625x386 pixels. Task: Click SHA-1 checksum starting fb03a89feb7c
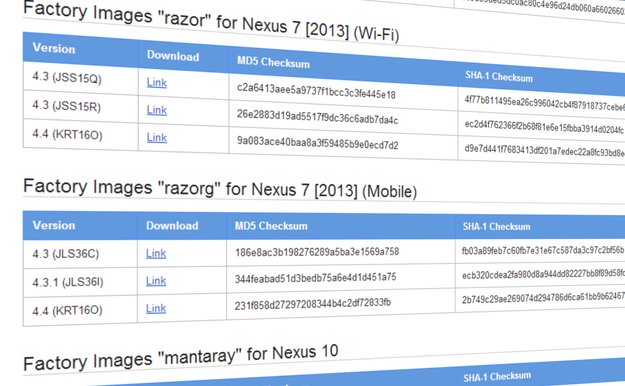(543, 250)
